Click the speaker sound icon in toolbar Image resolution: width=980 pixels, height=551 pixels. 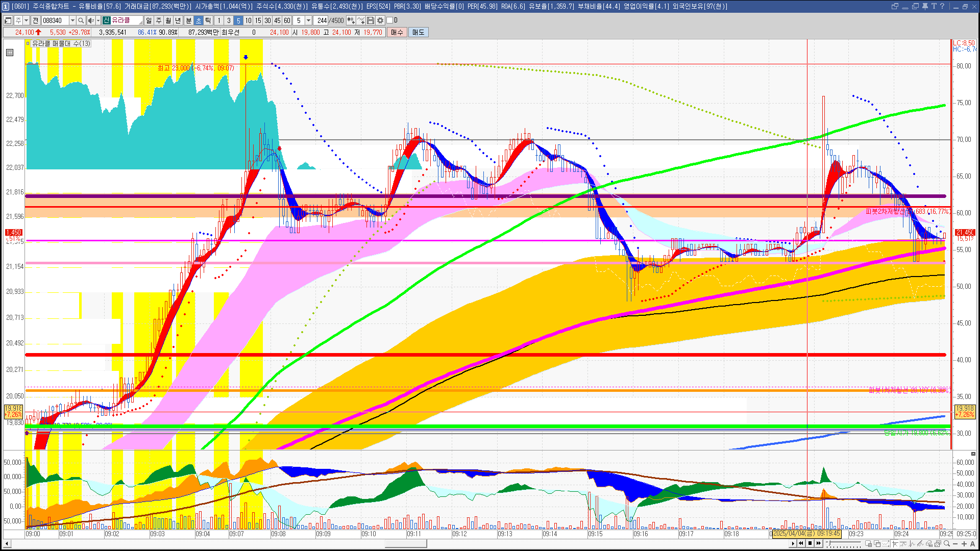tap(91, 20)
